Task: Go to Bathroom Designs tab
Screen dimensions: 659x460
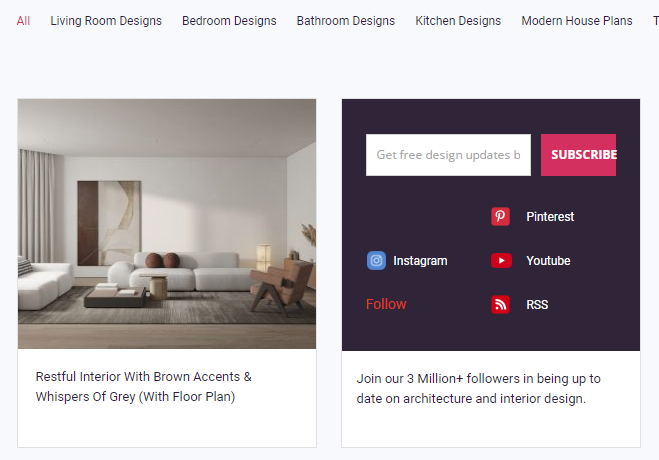Action: tap(346, 21)
